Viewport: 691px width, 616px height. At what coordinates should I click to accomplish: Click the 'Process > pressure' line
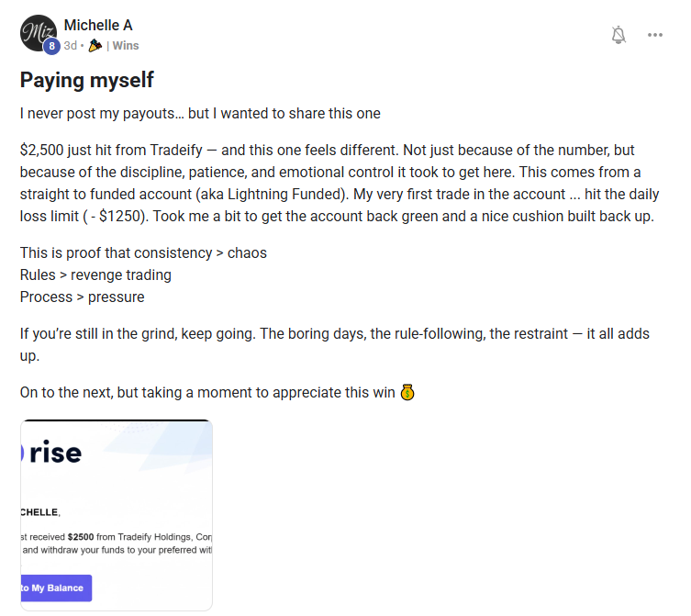pyautogui.click(x=83, y=297)
